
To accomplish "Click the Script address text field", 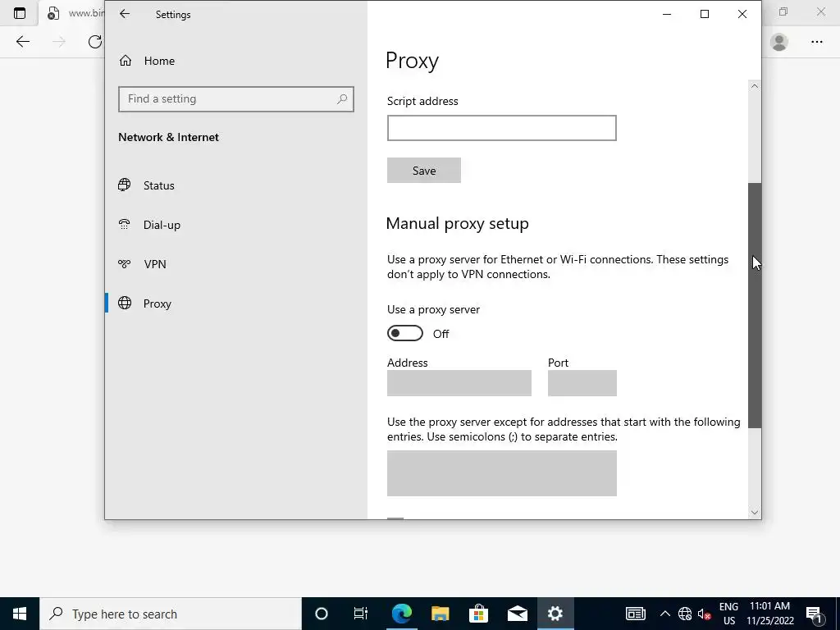I will pyautogui.click(x=501, y=128).
